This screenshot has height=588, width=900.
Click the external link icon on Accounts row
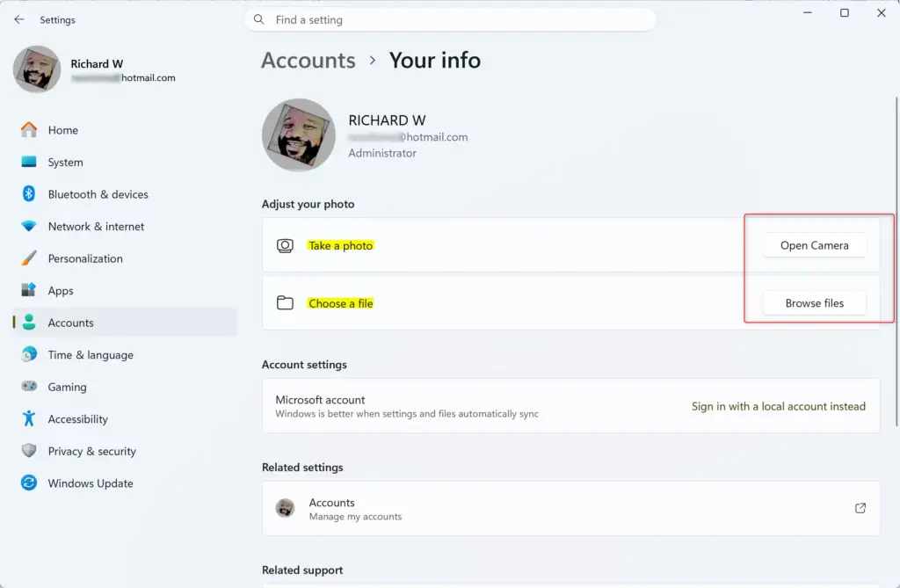860,508
